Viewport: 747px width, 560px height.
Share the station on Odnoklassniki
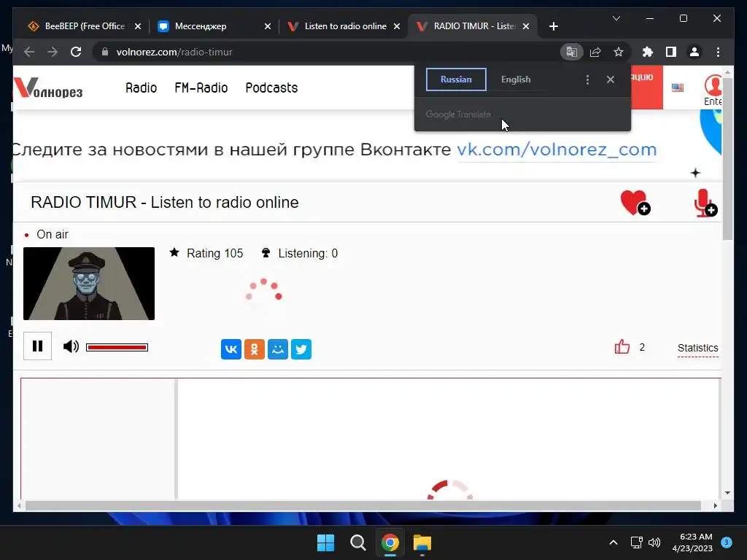click(255, 349)
